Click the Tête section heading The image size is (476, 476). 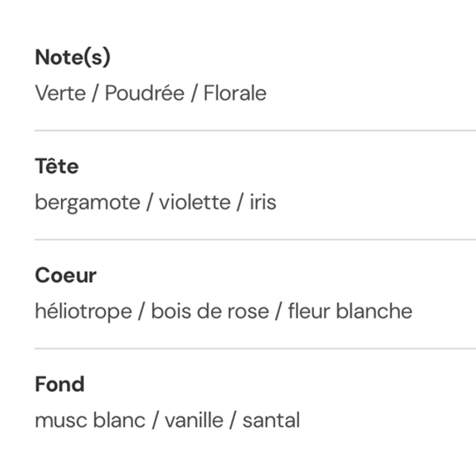(x=57, y=166)
